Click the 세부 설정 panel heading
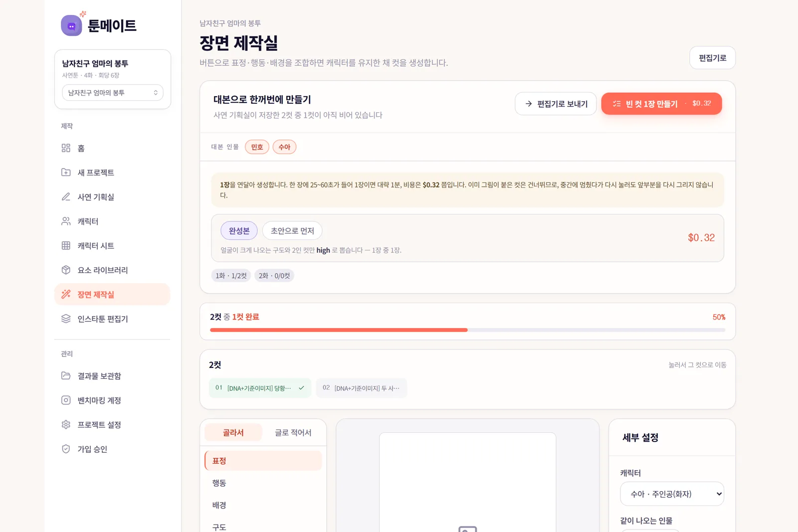The image size is (798, 532). 640,438
